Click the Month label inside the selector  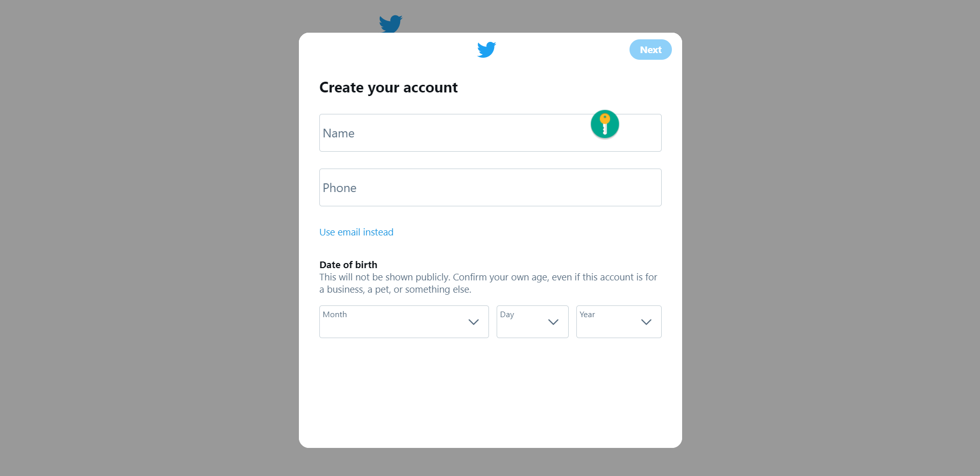[x=335, y=315]
